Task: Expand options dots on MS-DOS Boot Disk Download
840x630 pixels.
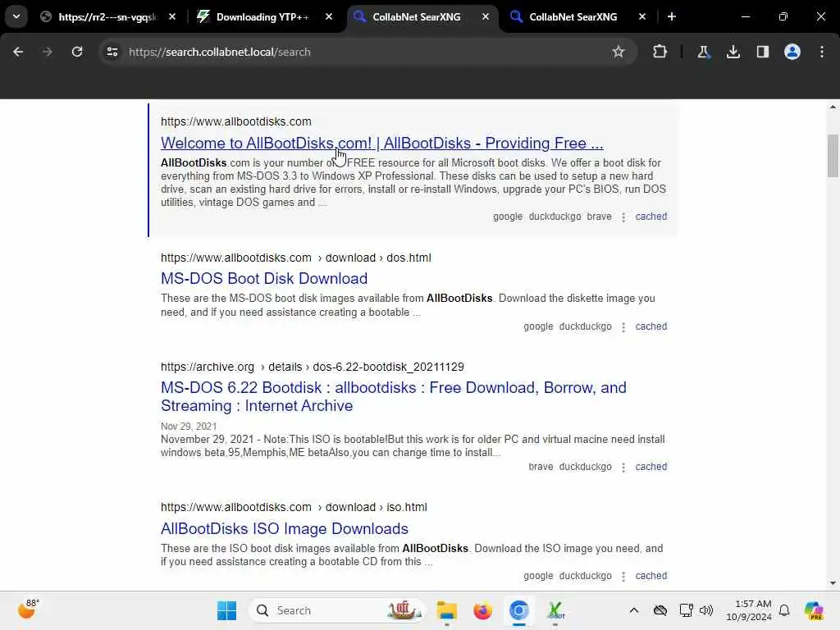Action: (x=623, y=326)
